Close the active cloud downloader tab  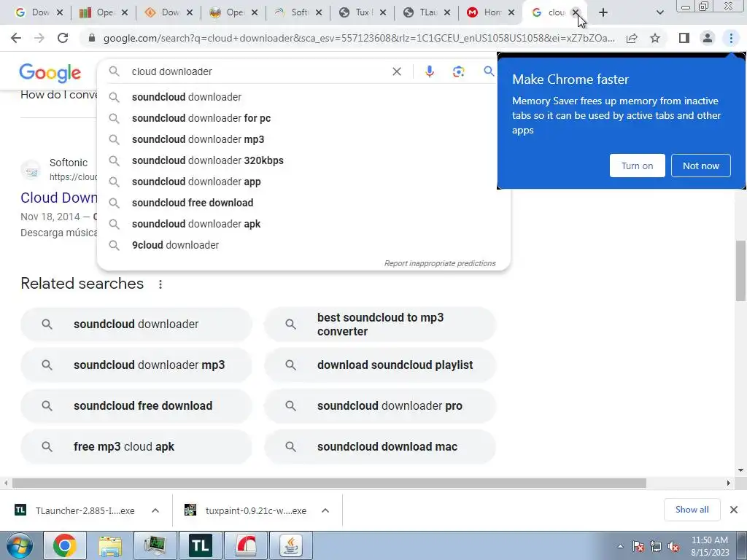tap(576, 12)
